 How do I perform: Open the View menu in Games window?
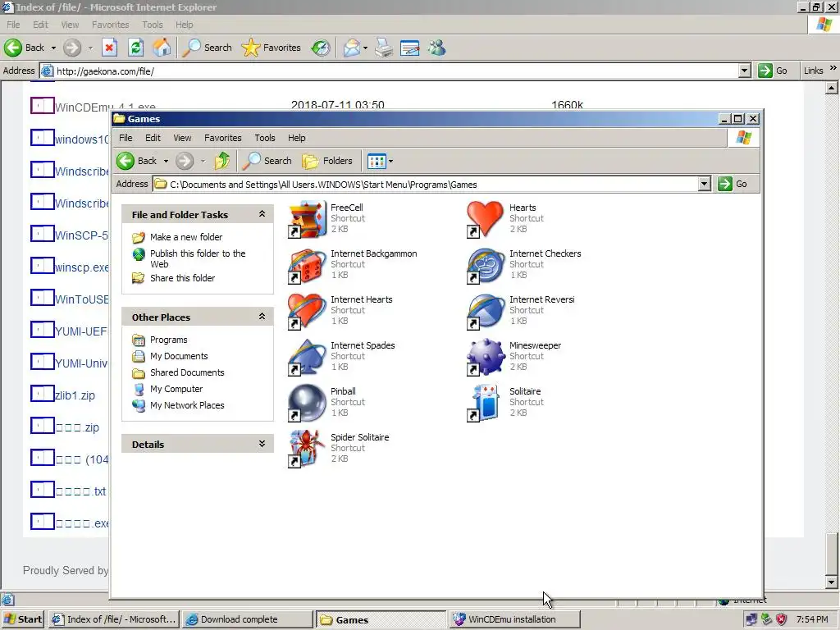[182, 138]
